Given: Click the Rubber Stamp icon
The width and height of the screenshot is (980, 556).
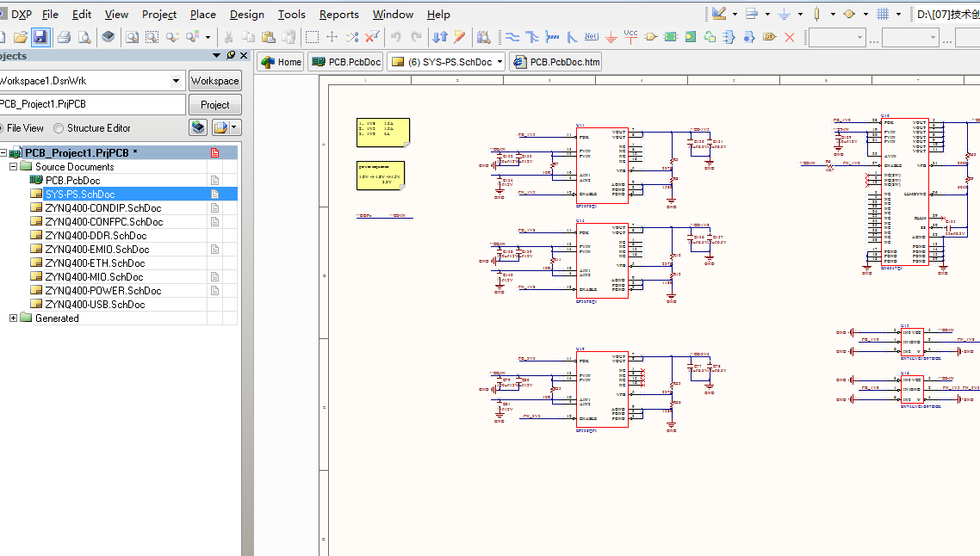Looking at the screenshot, I should coord(288,38).
